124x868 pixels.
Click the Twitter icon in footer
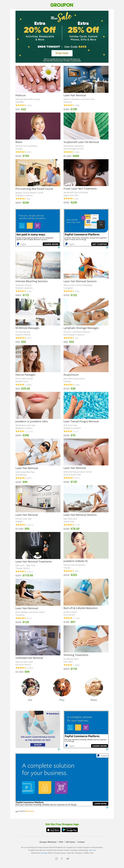coord(68,859)
